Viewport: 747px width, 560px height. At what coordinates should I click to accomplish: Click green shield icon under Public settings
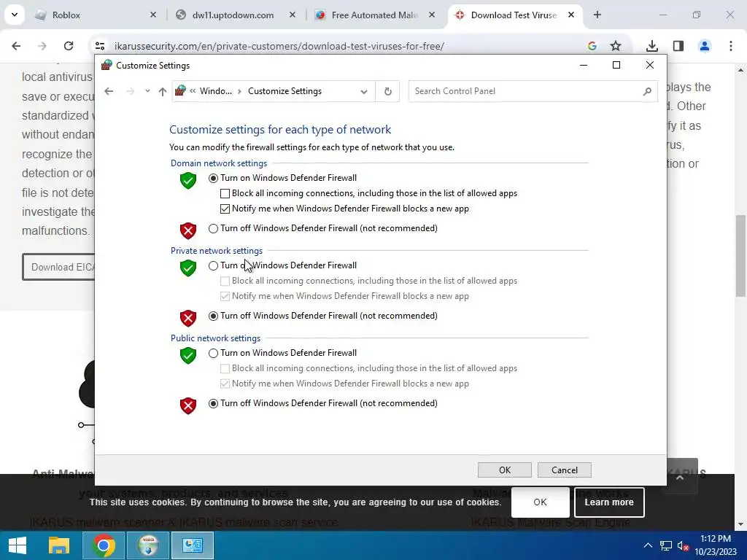(x=188, y=356)
